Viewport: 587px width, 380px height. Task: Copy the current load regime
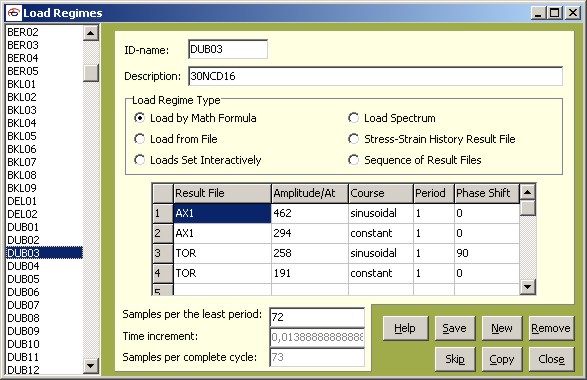[502, 359]
